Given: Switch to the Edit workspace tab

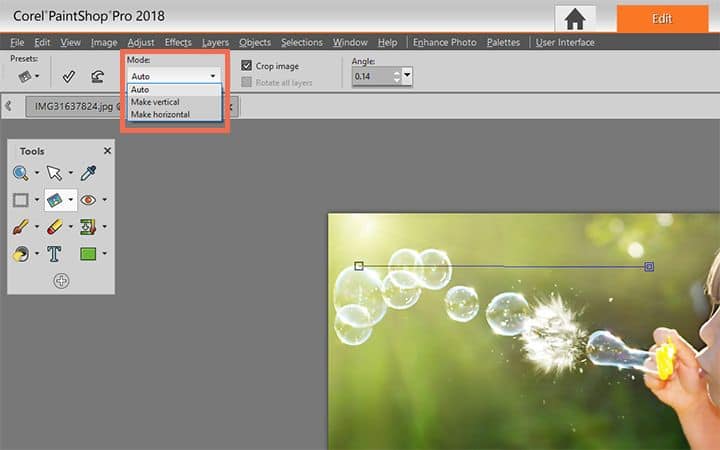Looking at the screenshot, I should (662, 19).
